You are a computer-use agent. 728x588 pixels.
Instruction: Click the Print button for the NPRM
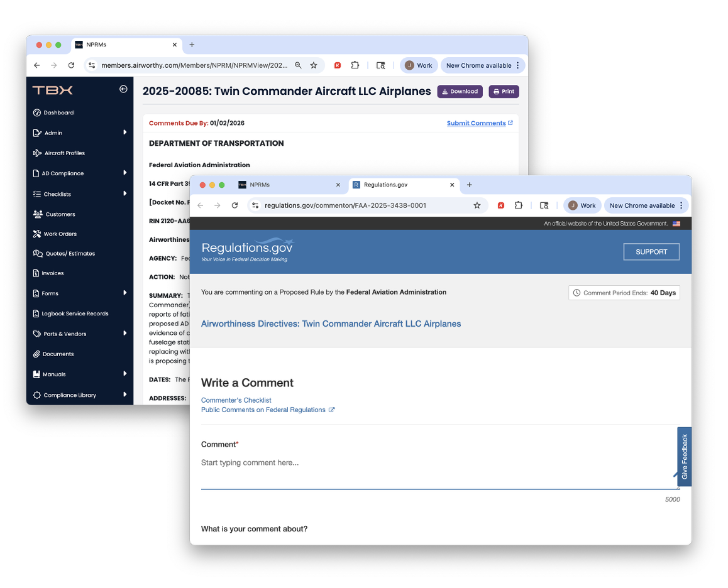(504, 92)
